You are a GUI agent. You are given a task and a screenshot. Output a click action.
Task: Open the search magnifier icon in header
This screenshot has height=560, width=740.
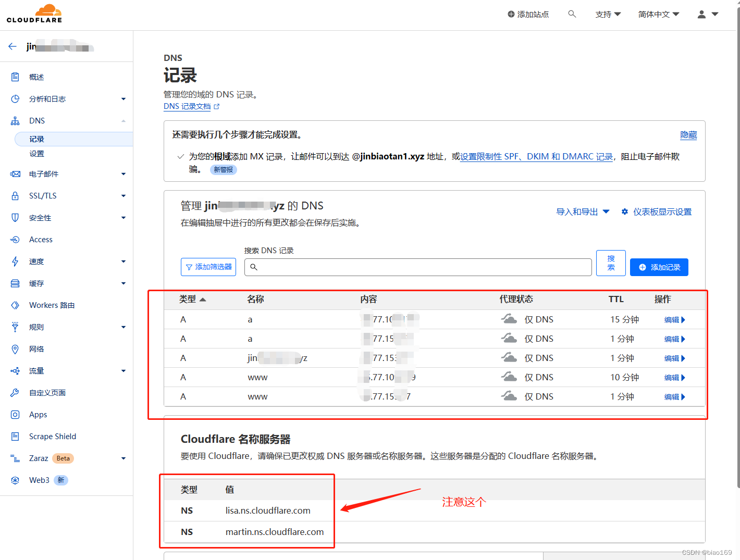[x=572, y=14]
